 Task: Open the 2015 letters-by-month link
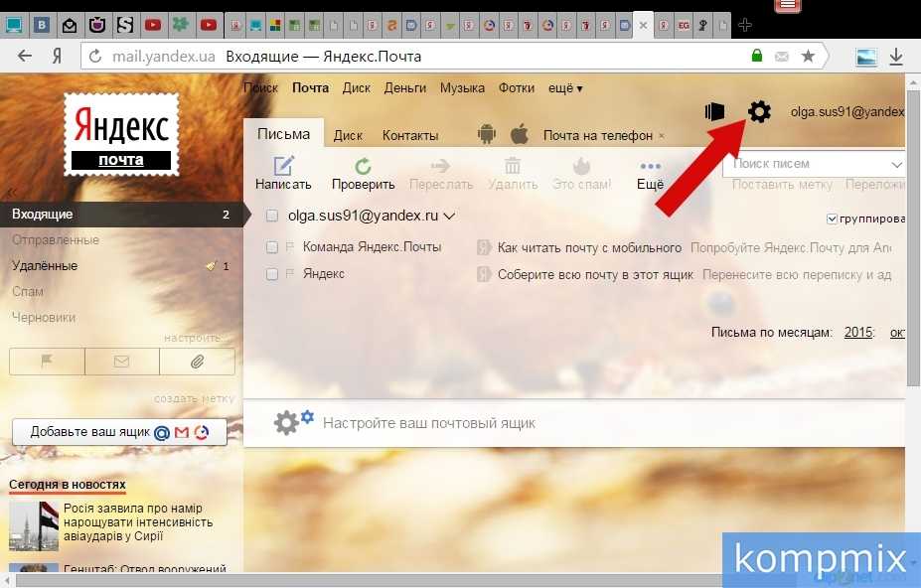point(858,332)
